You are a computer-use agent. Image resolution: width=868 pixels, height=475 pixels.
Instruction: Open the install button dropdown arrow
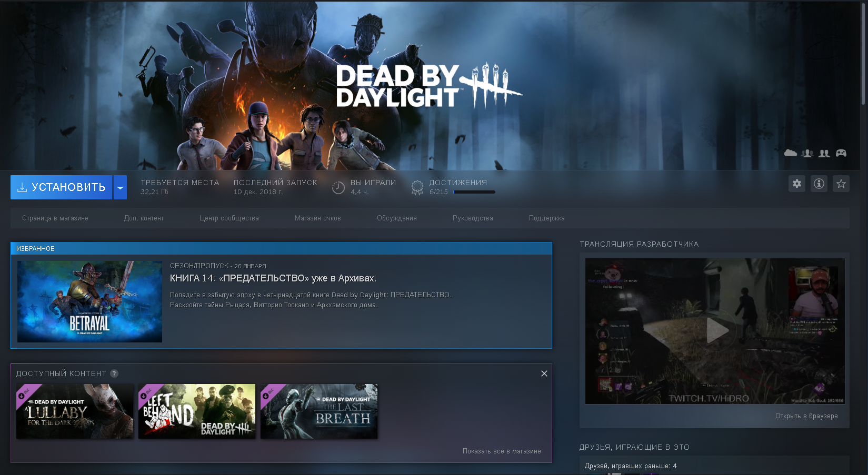pyautogui.click(x=120, y=187)
